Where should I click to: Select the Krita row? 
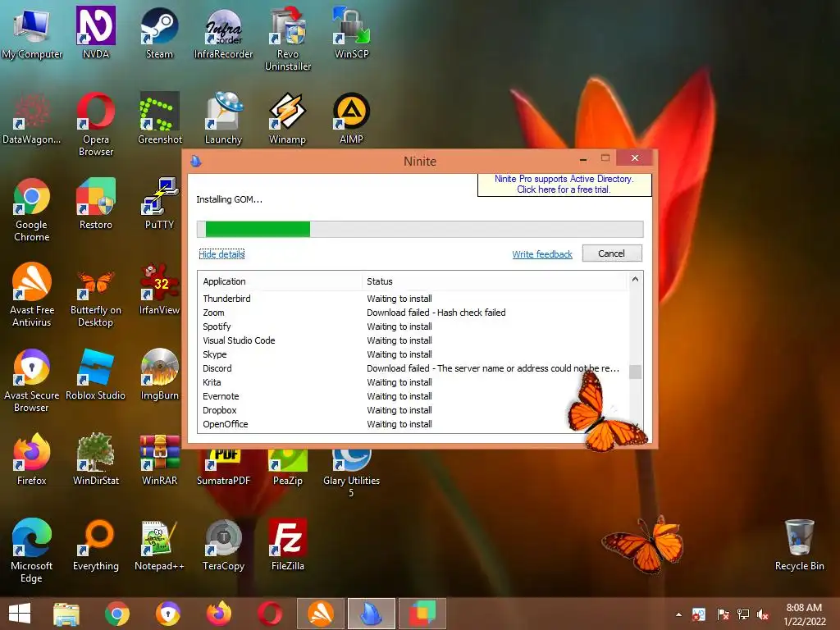(x=413, y=382)
